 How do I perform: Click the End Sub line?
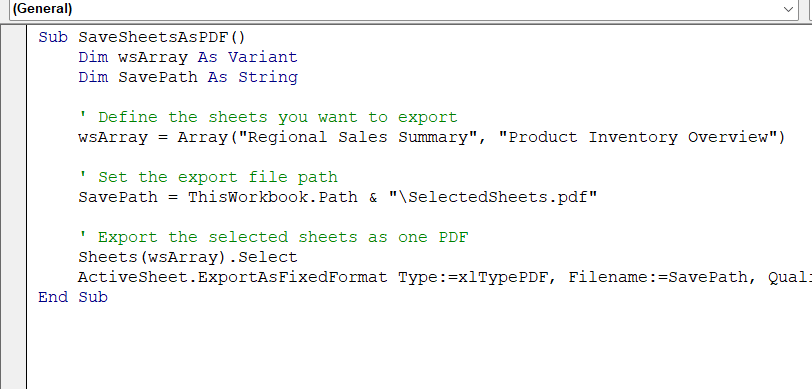coord(73,297)
